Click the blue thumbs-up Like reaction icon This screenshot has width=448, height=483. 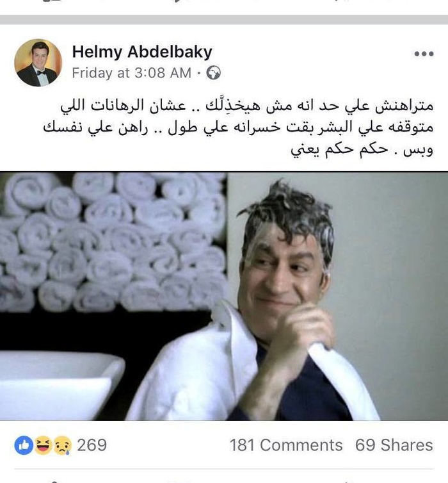tap(24, 445)
